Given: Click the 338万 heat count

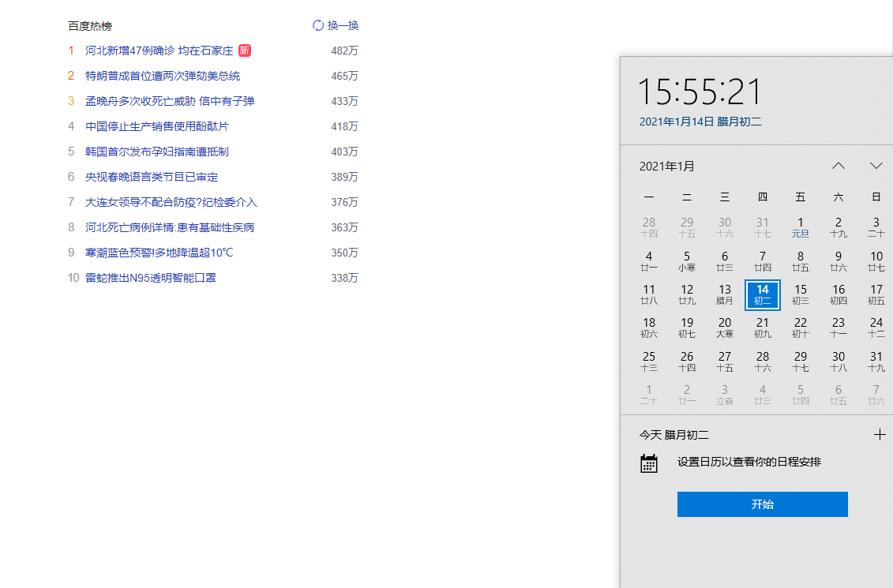Looking at the screenshot, I should pos(344,278).
